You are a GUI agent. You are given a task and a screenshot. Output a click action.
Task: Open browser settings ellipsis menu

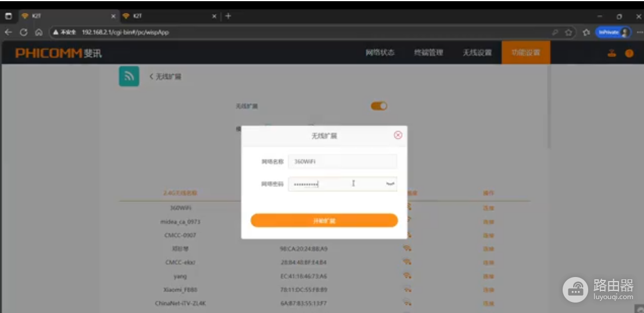639,32
